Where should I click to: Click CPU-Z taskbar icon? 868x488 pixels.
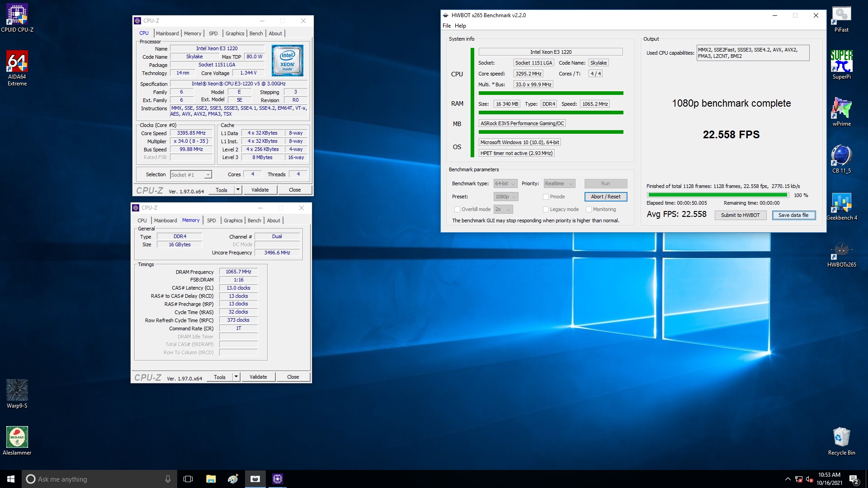coord(278,479)
